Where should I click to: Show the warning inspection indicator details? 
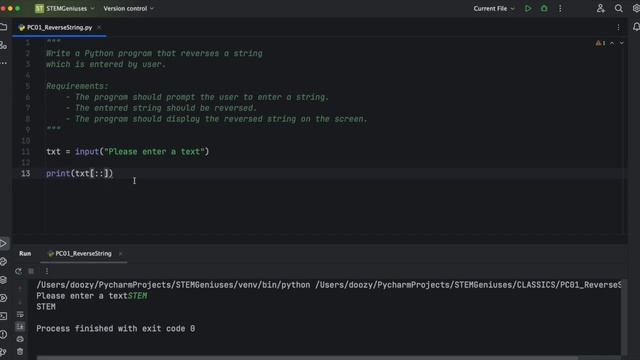tap(600, 43)
